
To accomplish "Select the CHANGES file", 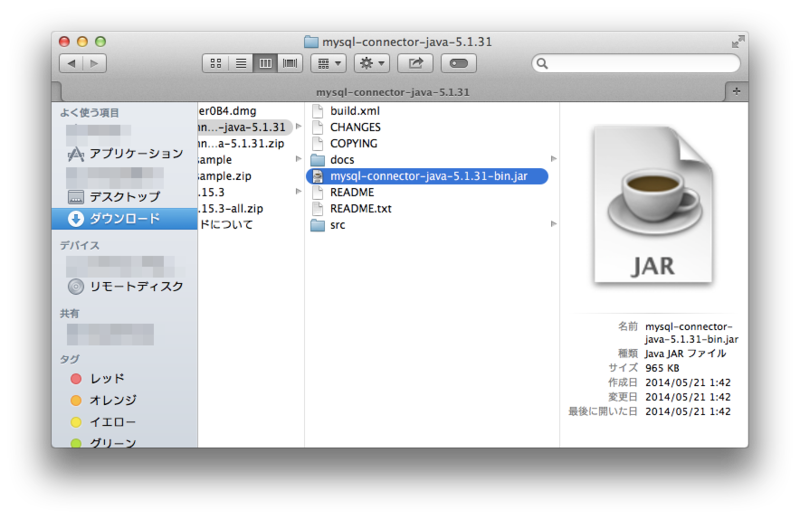I will point(355,127).
